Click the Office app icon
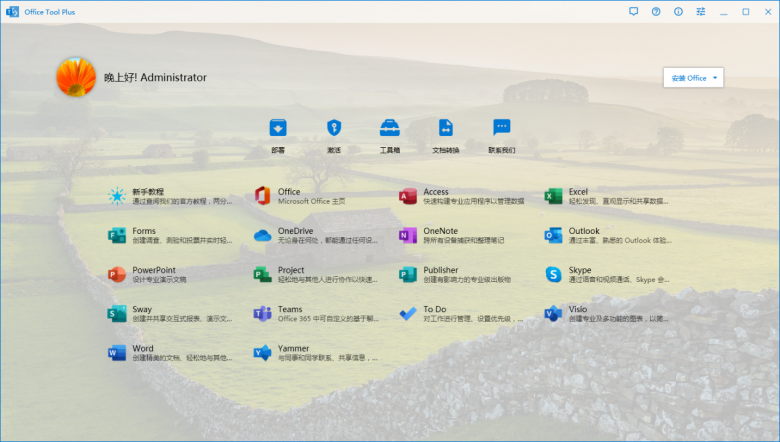 (263, 196)
